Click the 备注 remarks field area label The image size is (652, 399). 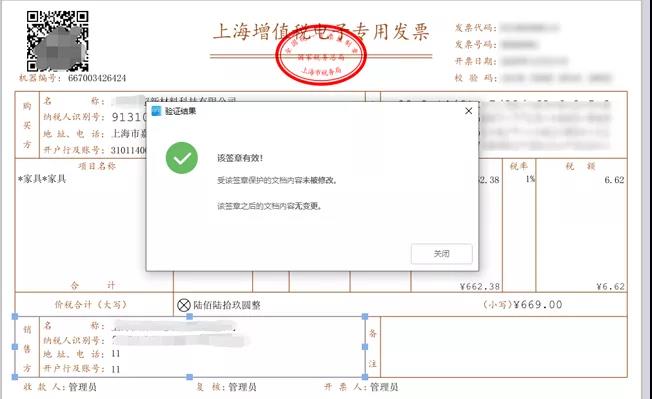(x=373, y=347)
